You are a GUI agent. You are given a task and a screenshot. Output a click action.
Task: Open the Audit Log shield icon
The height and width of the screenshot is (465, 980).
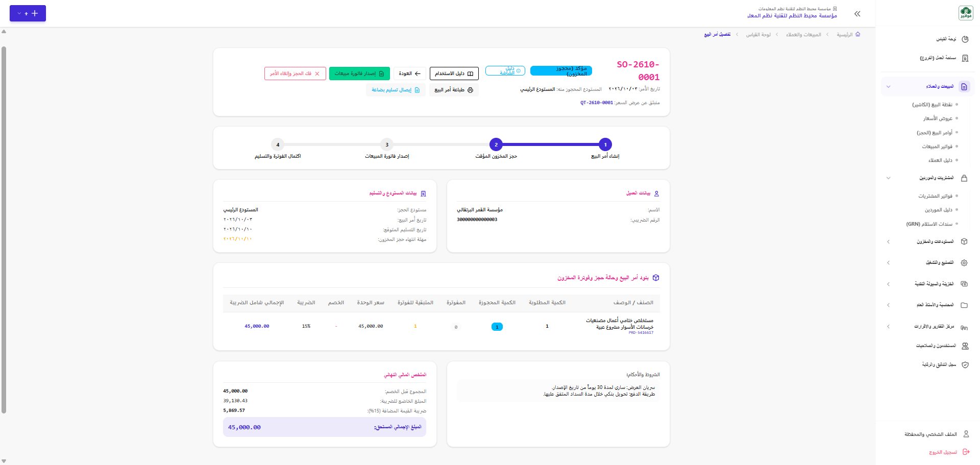[965, 365]
